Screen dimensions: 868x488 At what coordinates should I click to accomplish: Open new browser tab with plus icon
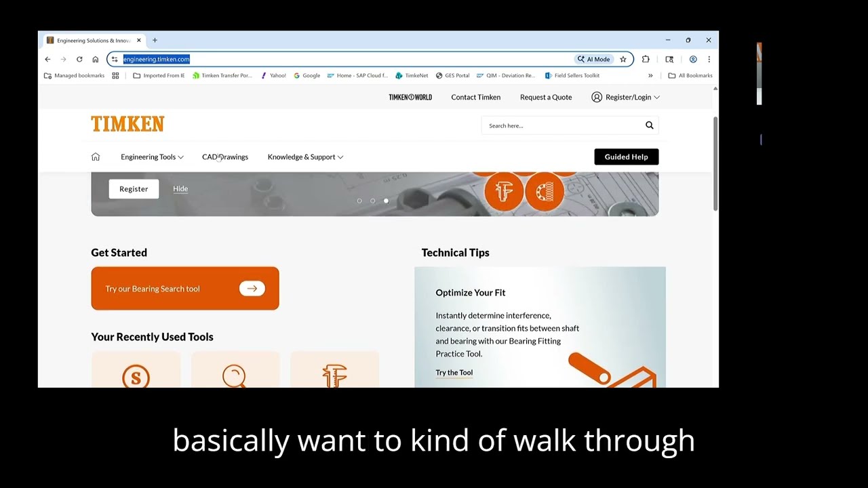coord(155,40)
